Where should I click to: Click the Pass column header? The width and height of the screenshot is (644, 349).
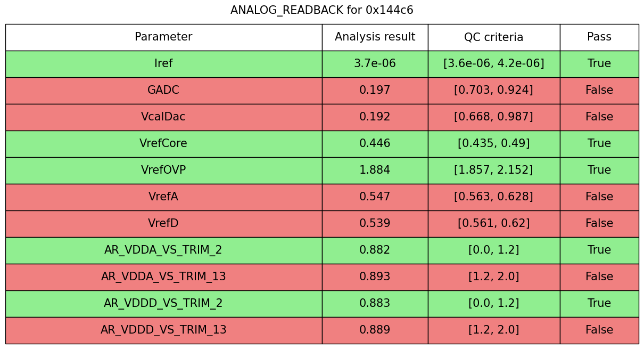(599, 37)
